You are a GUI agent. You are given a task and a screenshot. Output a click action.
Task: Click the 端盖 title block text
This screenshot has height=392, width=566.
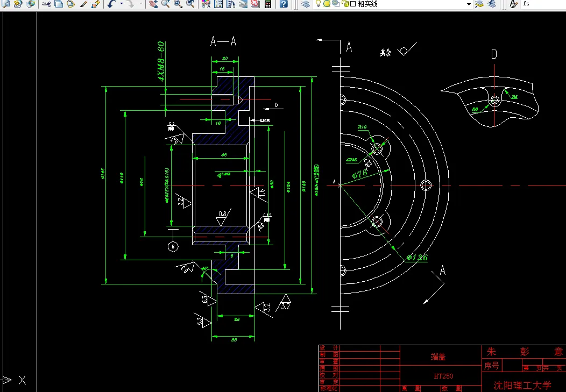click(x=437, y=357)
